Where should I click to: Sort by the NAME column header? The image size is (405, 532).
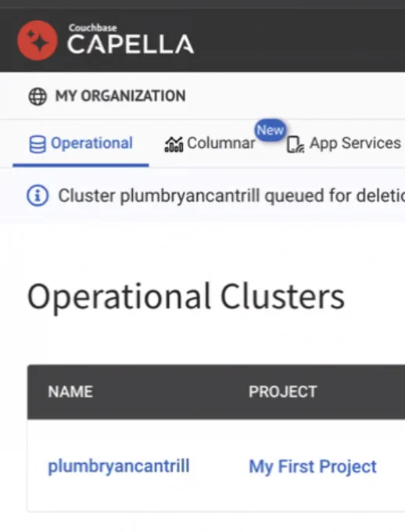pyautogui.click(x=70, y=392)
